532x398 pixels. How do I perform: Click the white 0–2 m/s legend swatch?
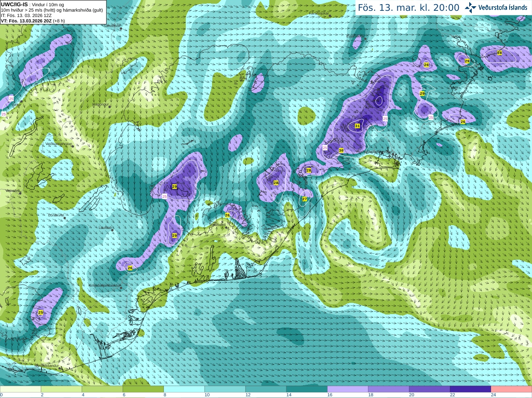click(20, 389)
